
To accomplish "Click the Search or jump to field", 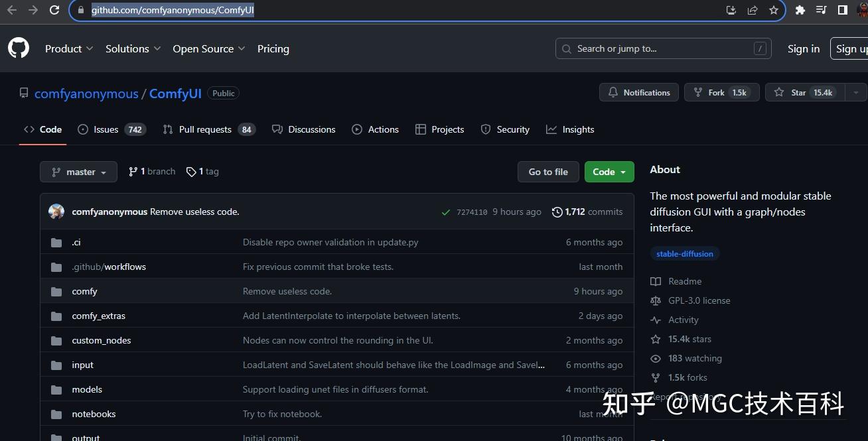I will point(662,48).
